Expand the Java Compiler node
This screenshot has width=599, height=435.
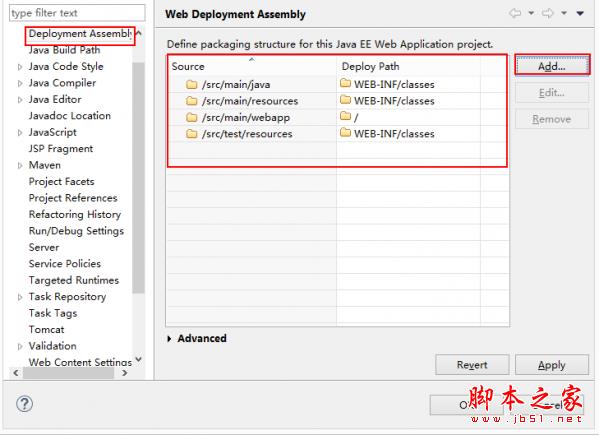coord(20,83)
